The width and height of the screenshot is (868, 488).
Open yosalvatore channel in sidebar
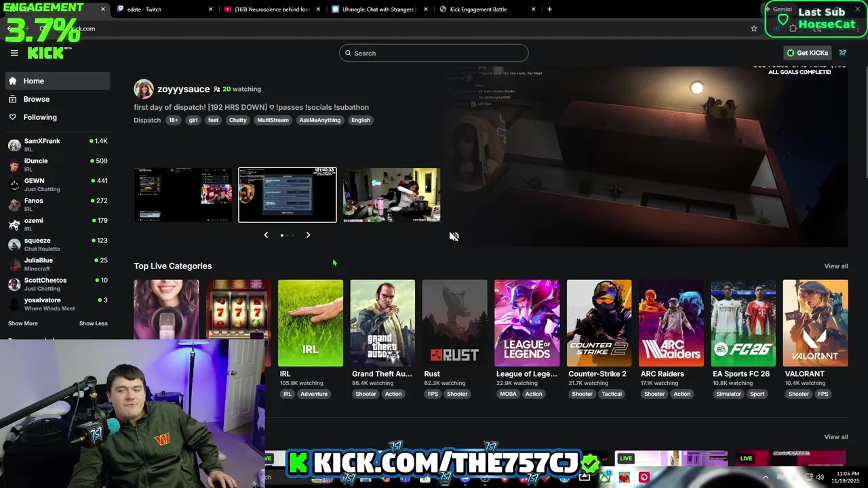[58, 304]
